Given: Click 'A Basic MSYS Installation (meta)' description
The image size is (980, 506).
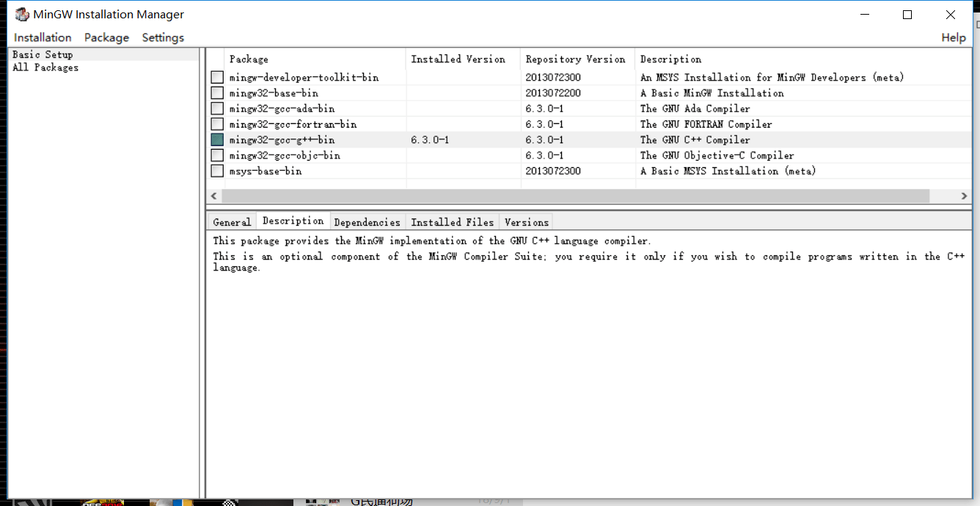Looking at the screenshot, I should [x=728, y=171].
